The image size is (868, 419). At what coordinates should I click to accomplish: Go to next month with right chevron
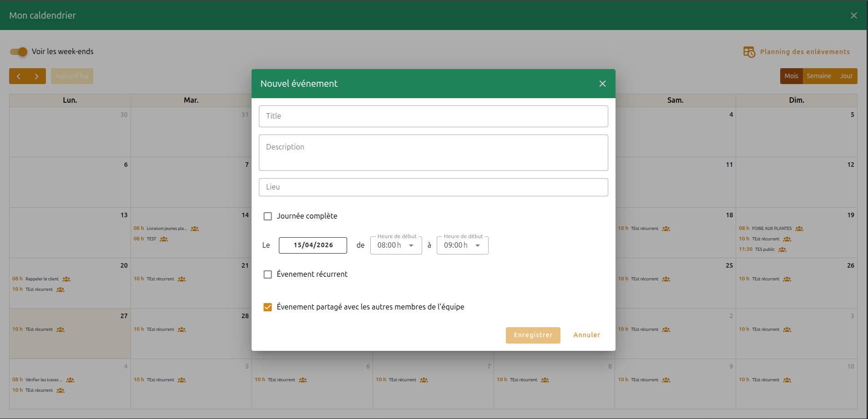[37, 76]
